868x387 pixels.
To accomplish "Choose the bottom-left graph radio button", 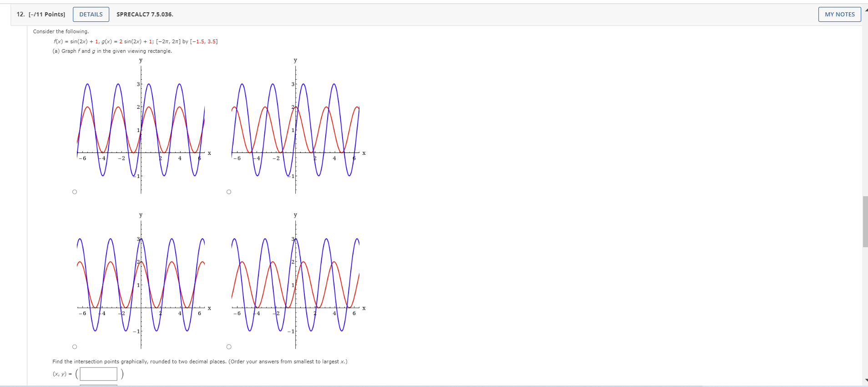I will pyautogui.click(x=75, y=346).
